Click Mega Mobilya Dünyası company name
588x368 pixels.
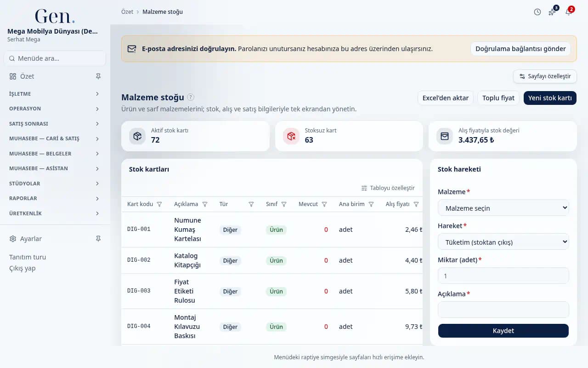pyautogui.click(x=52, y=31)
